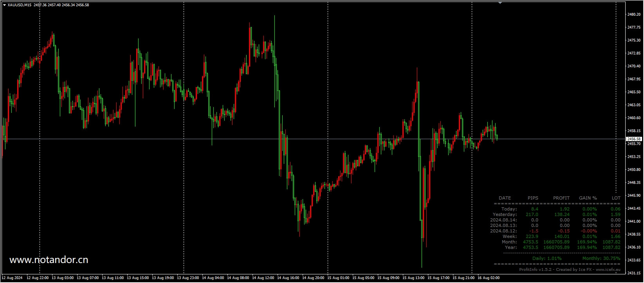
Task: Click the 15 Aug 05:00 time axis label
Action: [363, 278]
